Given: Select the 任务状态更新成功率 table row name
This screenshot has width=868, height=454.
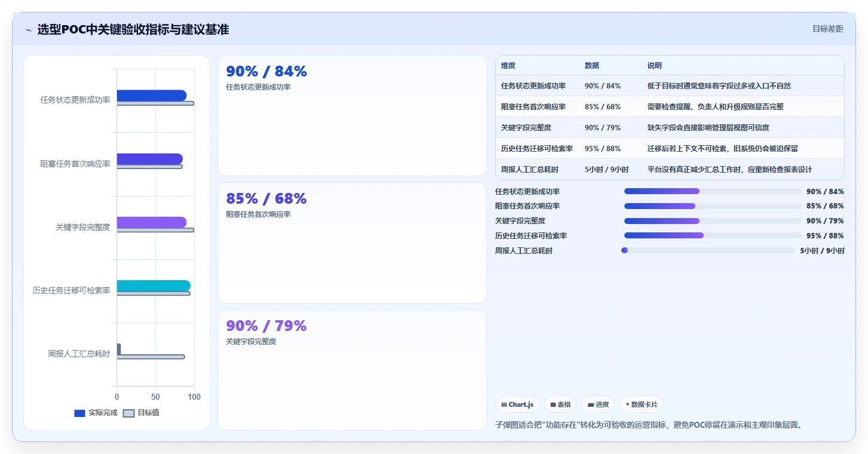Looking at the screenshot, I should (x=533, y=86).
